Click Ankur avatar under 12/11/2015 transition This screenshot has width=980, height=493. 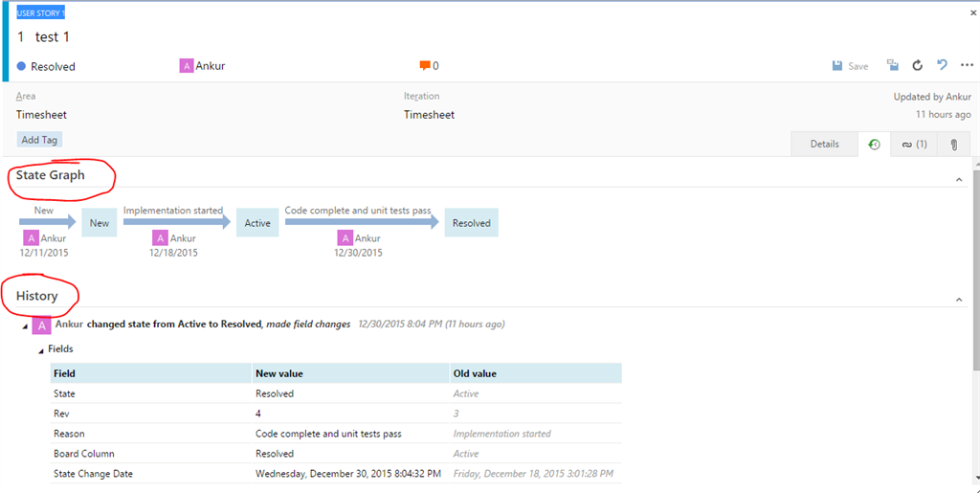click(32, 238)
